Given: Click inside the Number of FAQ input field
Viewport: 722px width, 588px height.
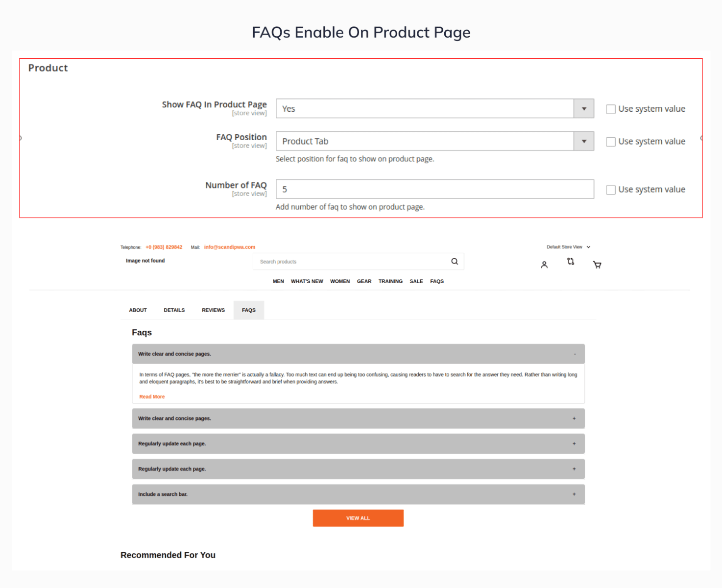Looking at the screenshot, I should click(434, 189).
